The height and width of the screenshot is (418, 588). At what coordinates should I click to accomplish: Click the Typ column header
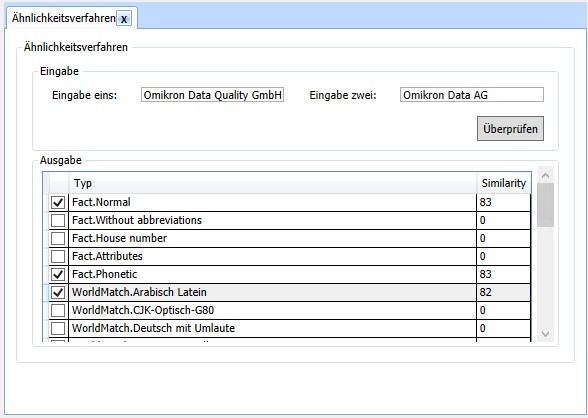click(x=273, y=183)
